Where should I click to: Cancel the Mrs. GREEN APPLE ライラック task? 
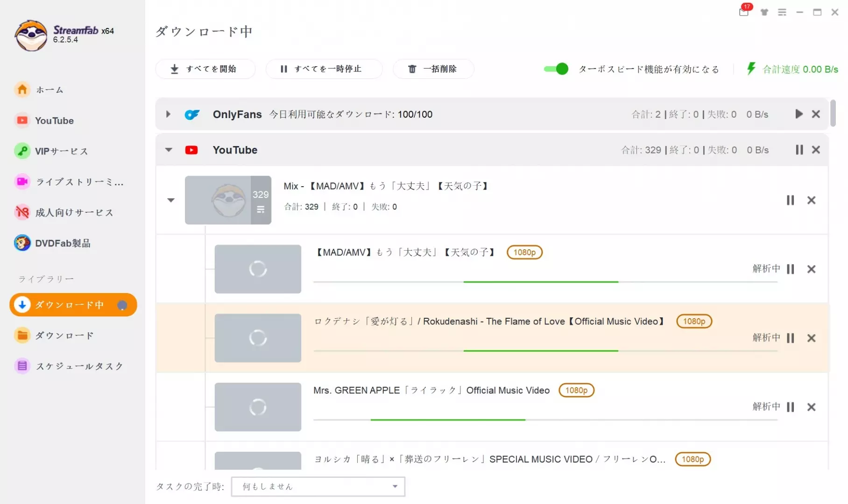tap(812, 407)
